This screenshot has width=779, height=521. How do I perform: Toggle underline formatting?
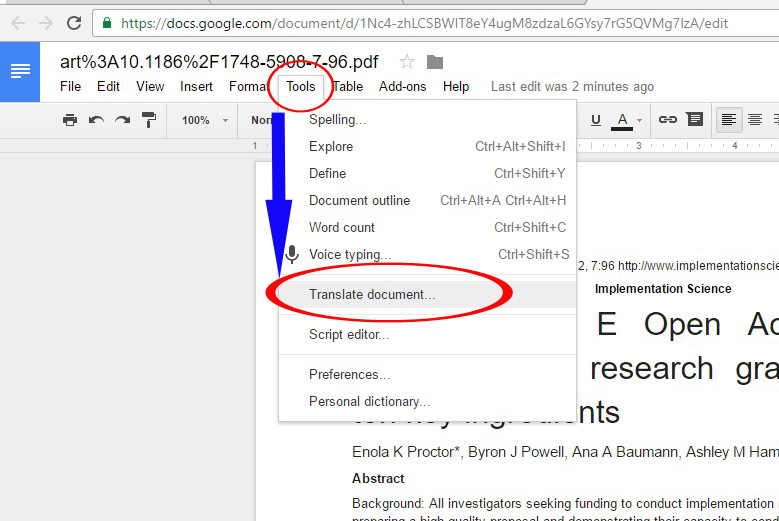point(596,120)
